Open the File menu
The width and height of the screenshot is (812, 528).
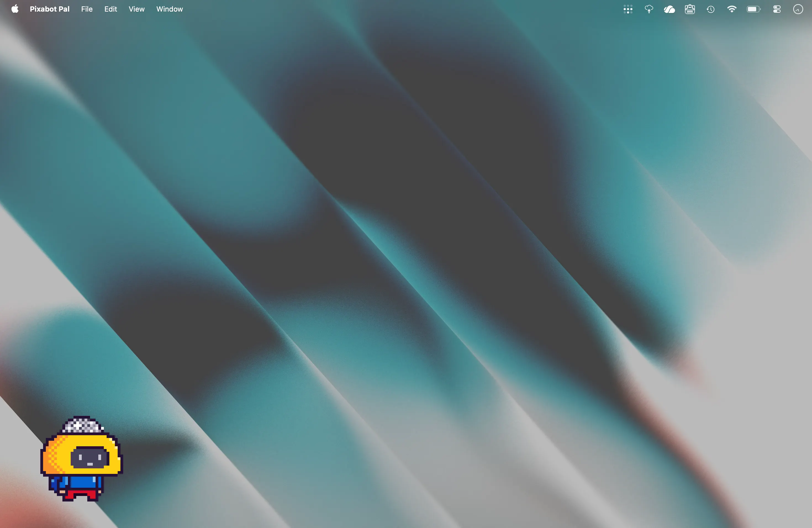[87, 9]
